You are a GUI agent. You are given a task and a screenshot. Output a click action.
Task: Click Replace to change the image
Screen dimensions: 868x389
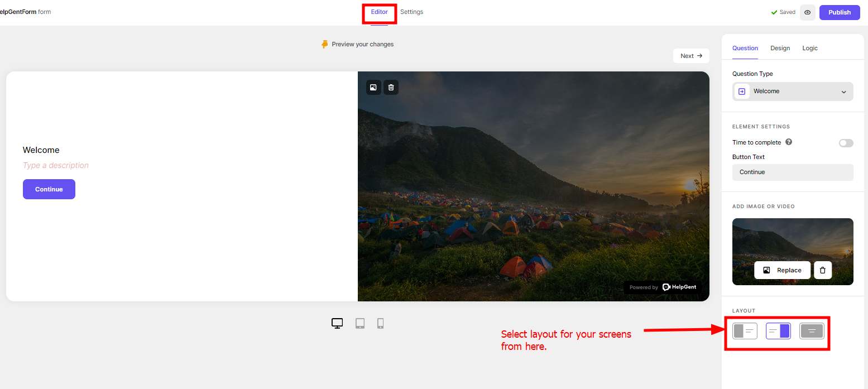tap(782, 270)
